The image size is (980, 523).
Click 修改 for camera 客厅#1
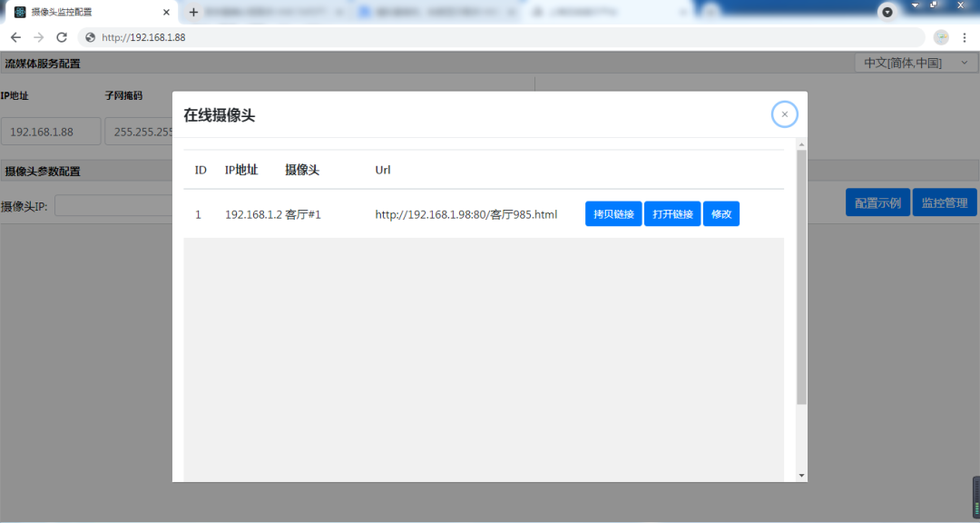click(x=721, y=214)
